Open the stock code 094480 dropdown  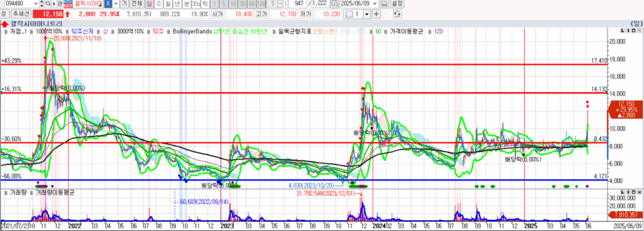(36, 4)
